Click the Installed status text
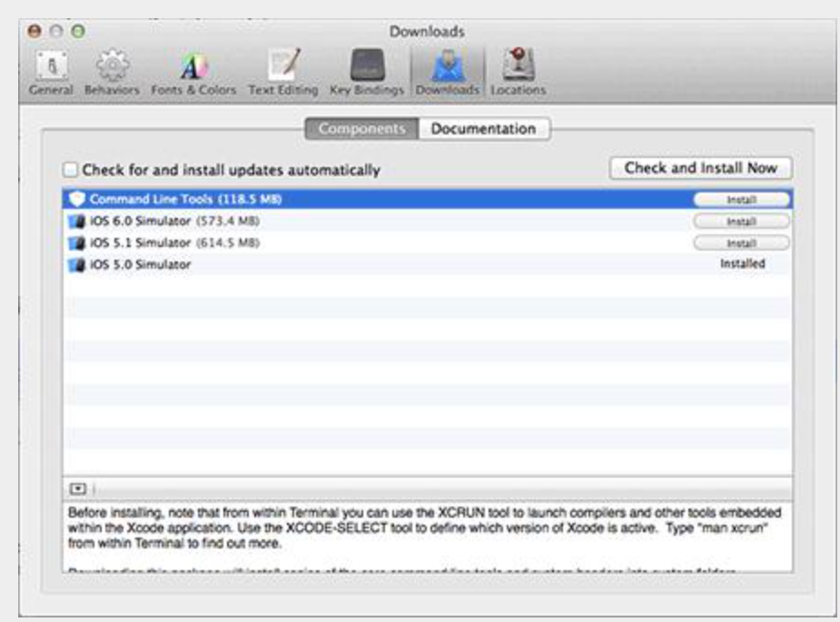Screen dimensions: 840x622 tap(743, 263)
